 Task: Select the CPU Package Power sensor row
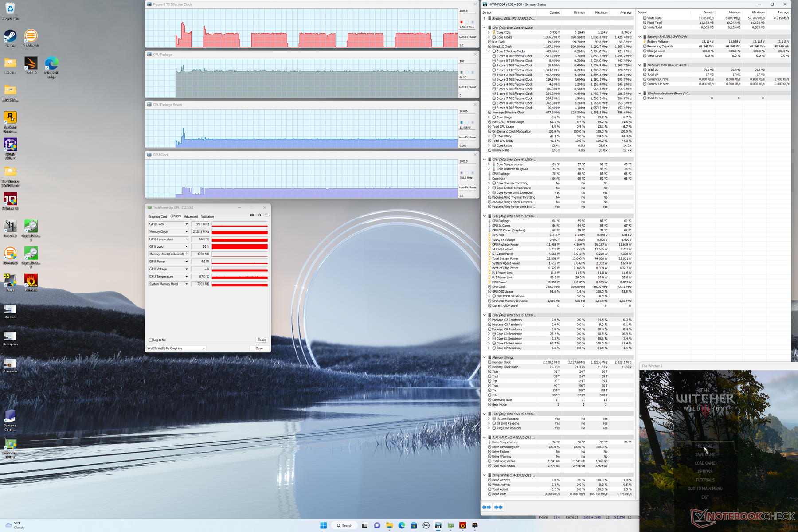[560, 244]
